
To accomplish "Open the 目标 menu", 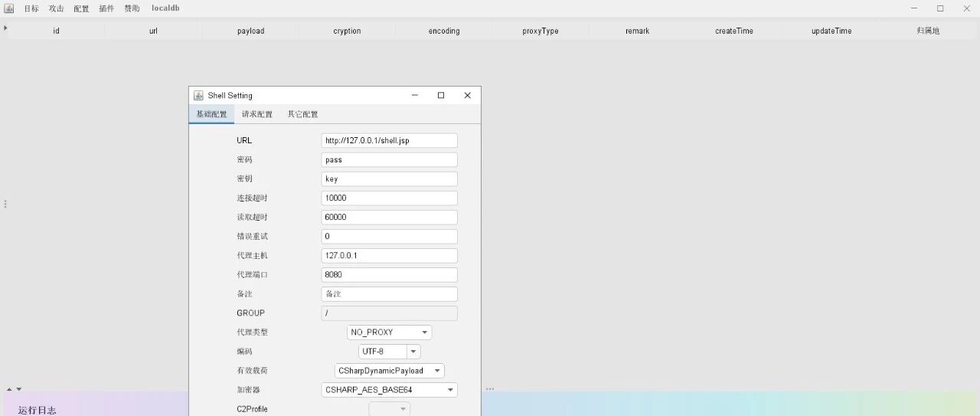I will 31,8.
